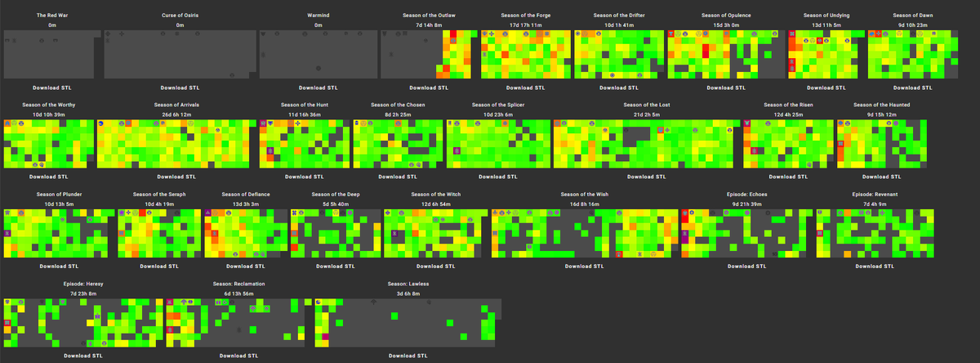This screenshot has width=980, height=363.
Task: Download STL for Season of Plunder
Action: [60, 267]
